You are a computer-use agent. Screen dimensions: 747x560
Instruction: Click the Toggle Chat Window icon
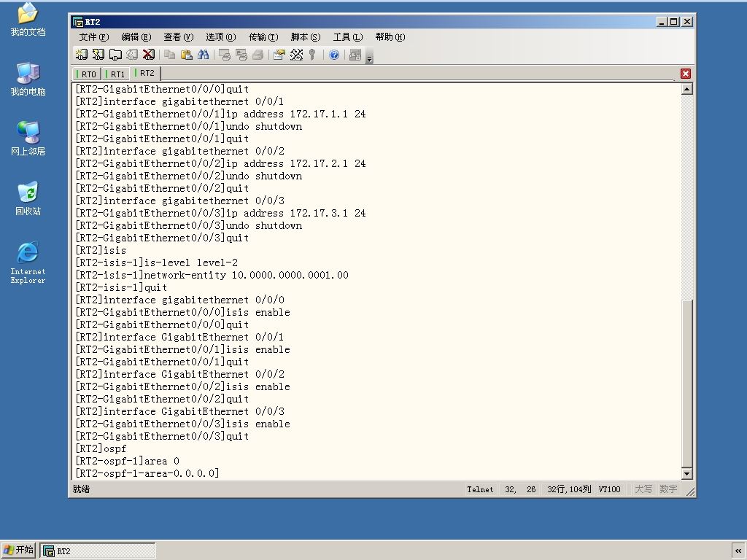click(355, 55)
